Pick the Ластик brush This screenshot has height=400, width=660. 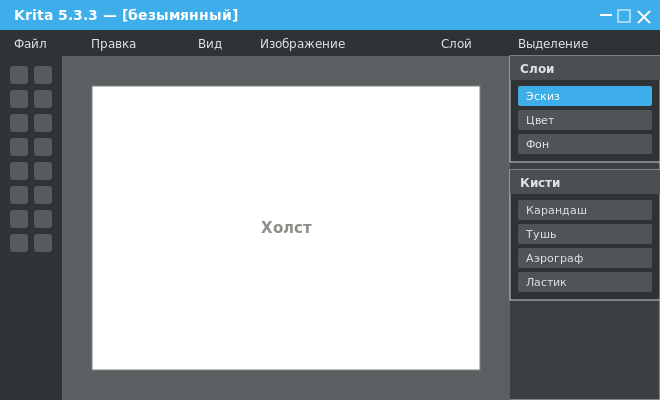pos(585,282)
